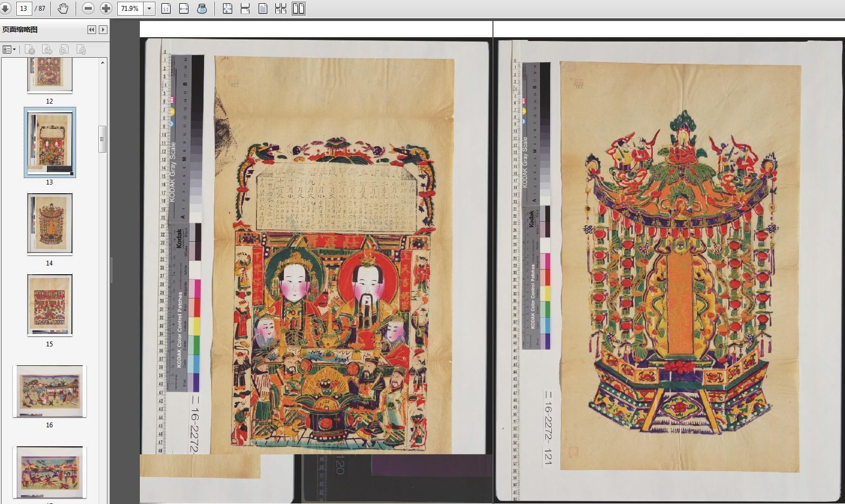The height and width of the screenshot is (504, 845).
Task: Collapse the thumbnails panel with double-arrow button
Action: click(92, 30)
